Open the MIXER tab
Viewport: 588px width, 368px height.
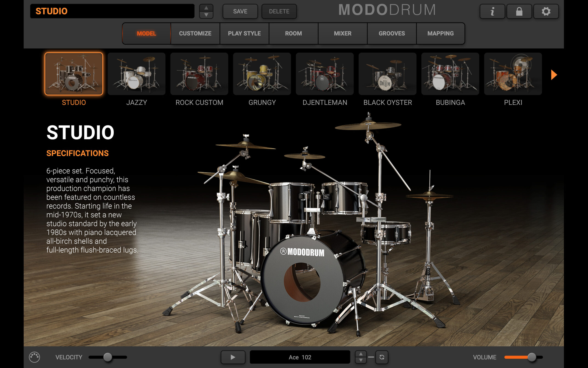pos(342,33)
